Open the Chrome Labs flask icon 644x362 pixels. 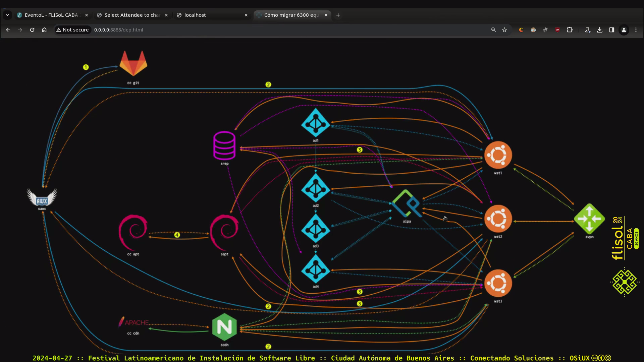point(588,30)
